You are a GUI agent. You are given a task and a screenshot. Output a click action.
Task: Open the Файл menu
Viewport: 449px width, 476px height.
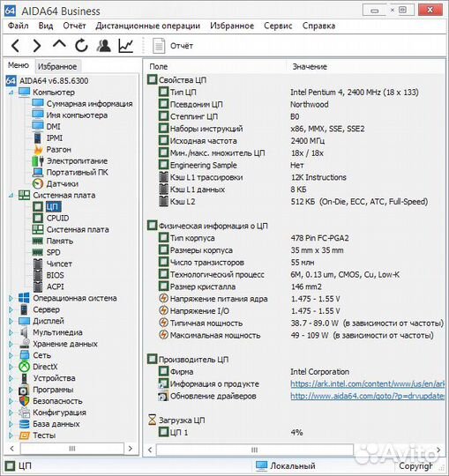19,26
